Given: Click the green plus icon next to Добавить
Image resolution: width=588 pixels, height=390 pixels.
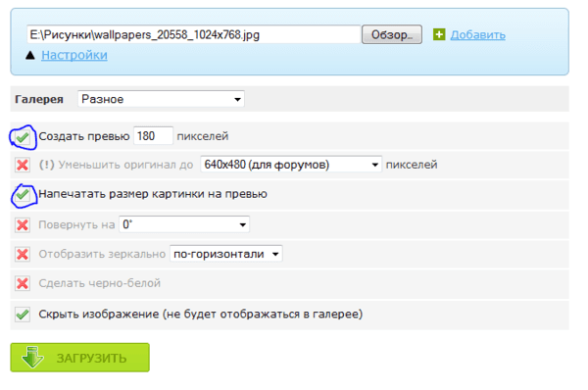Looking at the screenshot, I should point(439,34).
